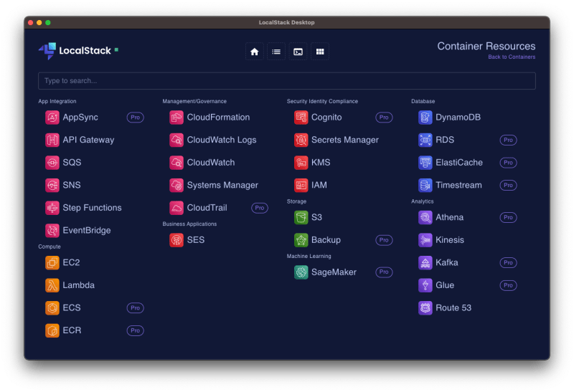
Task: Open the API Gateway service icon
Action: tap(52, 140)
